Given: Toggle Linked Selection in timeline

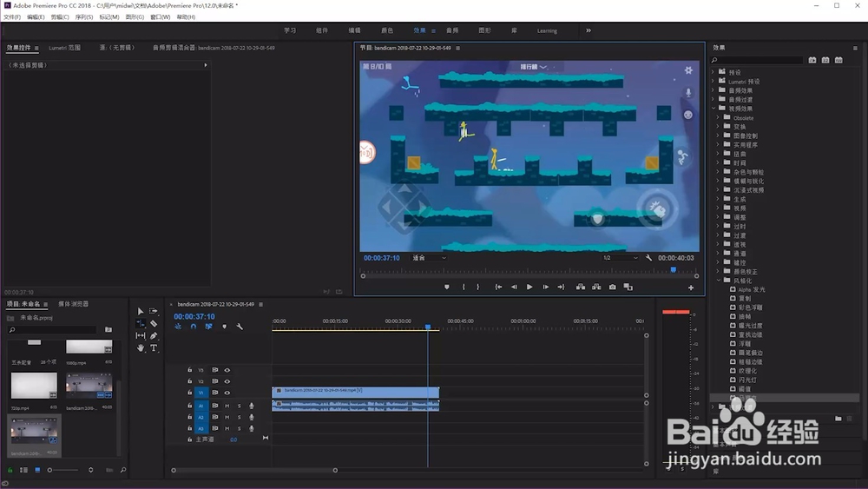Looking at the screenshot, I should point(208,327).
